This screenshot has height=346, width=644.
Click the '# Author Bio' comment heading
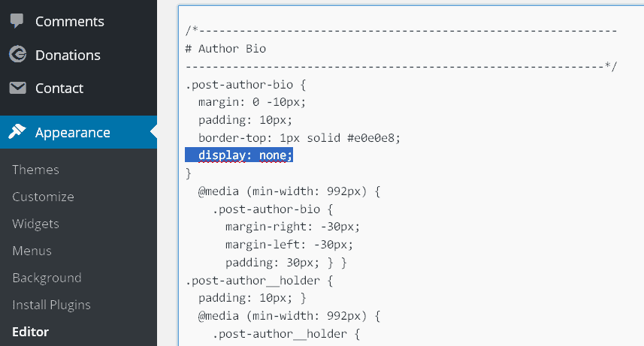point(225,48)
